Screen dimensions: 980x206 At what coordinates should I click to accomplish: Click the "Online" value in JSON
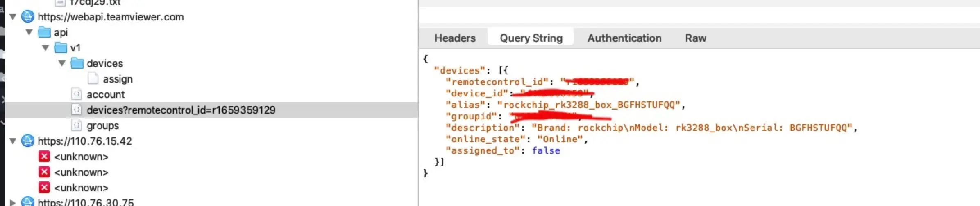coord(560,139)
